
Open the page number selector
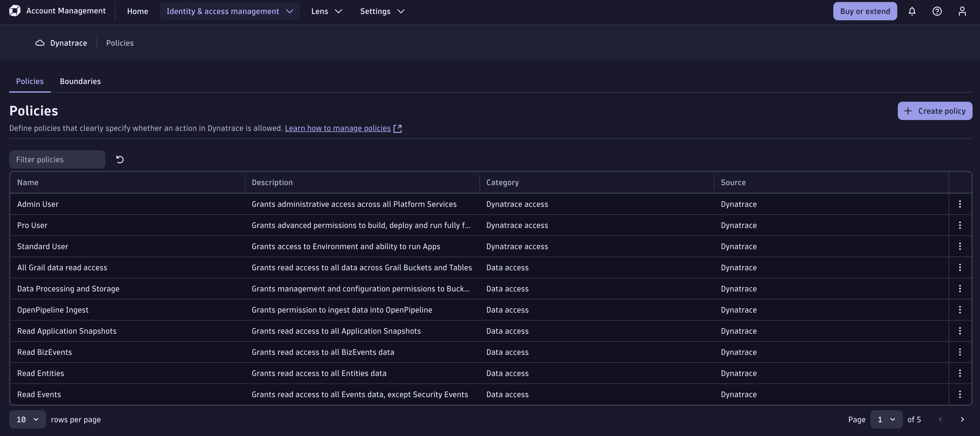(x=886, y=420)
